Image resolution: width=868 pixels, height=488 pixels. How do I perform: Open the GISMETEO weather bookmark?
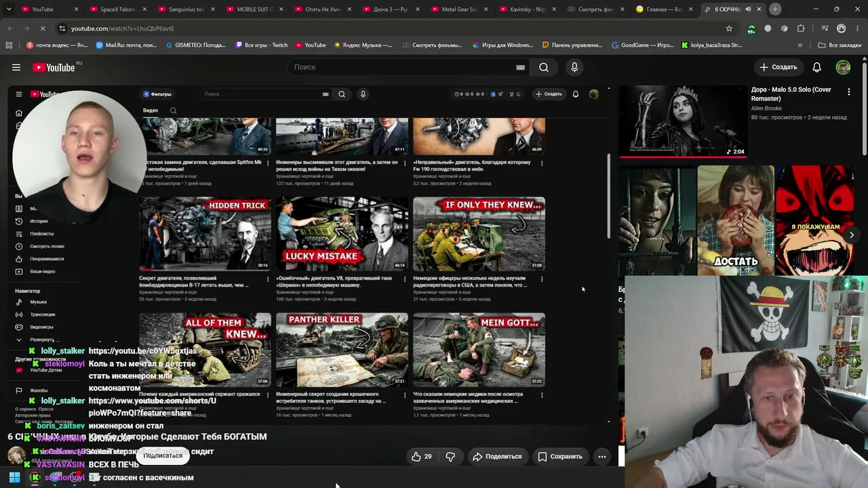coord(195,45)
